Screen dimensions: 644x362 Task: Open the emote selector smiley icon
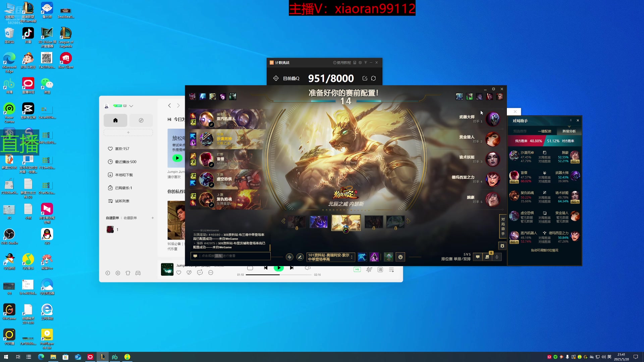point(400,257)
